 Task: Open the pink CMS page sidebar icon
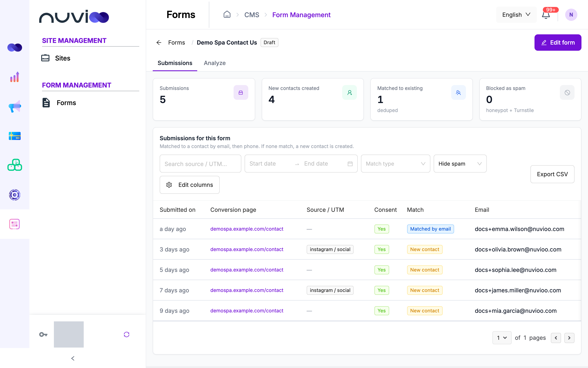click(x=14, y=224)
